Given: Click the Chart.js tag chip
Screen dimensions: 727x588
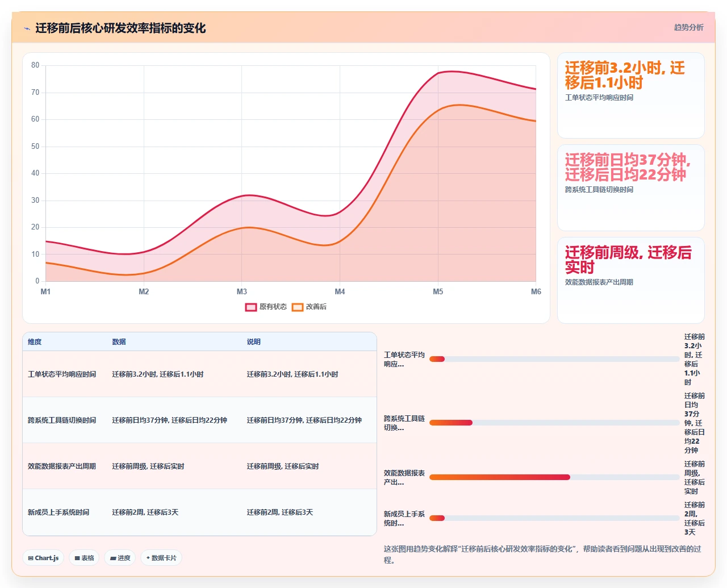Looking at the screenshot, I should (44, 558).
